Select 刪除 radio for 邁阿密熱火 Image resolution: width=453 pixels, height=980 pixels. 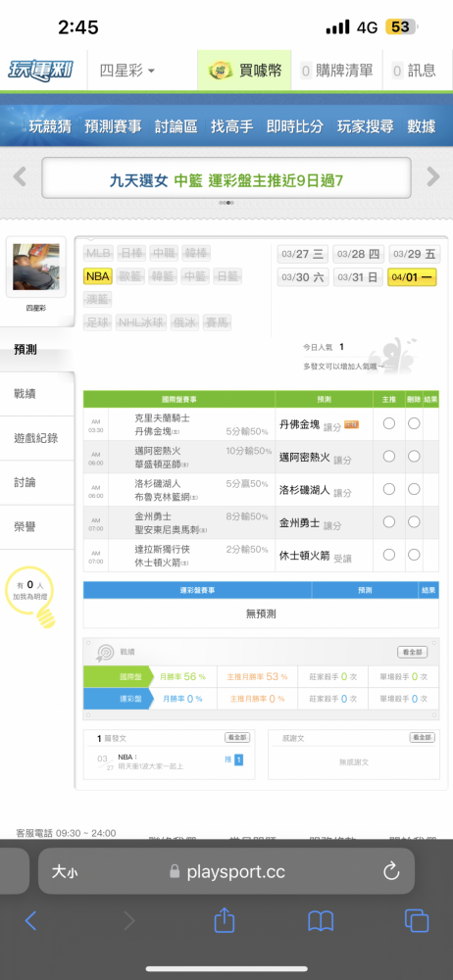coord(414,457)
